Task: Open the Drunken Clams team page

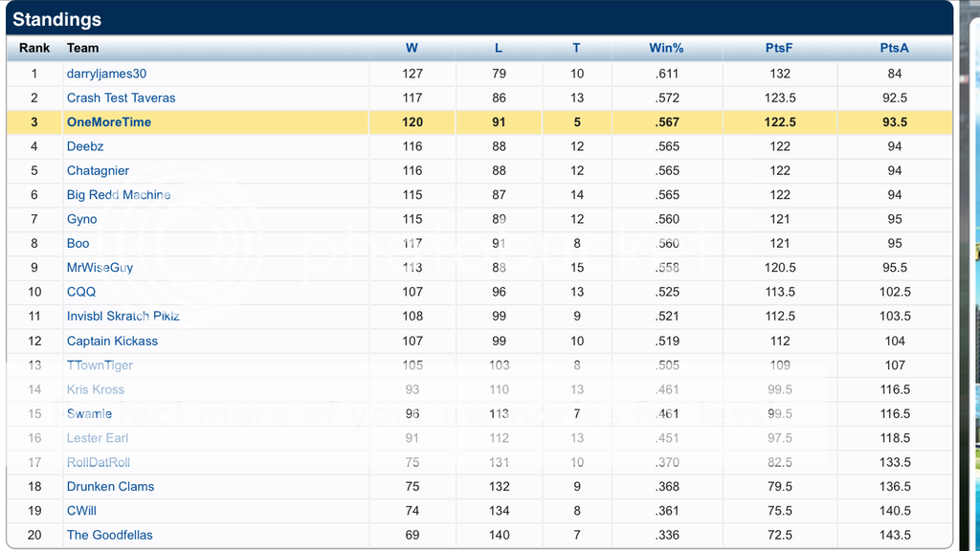Action: [x=110, y=487]
